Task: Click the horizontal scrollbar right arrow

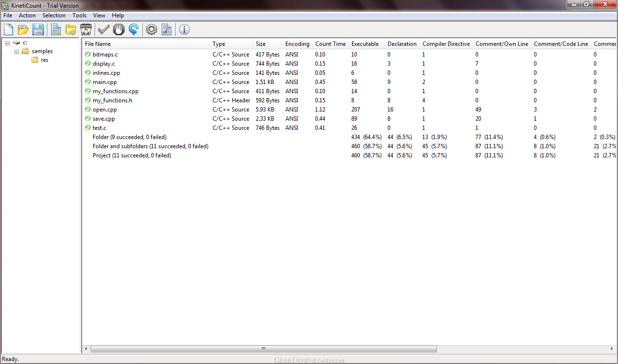Action: pos(614,349)
